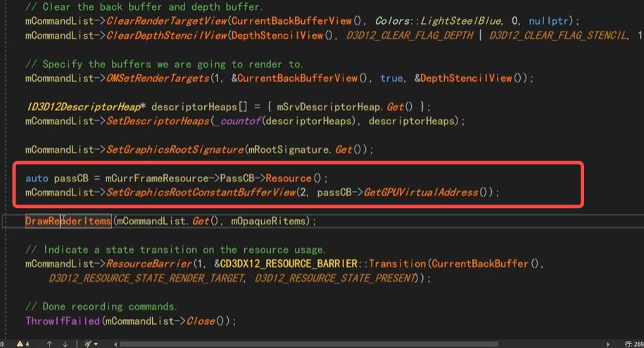This screenshot has width=644, height=348.
Task: Click mCurrFrameResource variable
Action: pyautogui.click(x=156, y=179)
